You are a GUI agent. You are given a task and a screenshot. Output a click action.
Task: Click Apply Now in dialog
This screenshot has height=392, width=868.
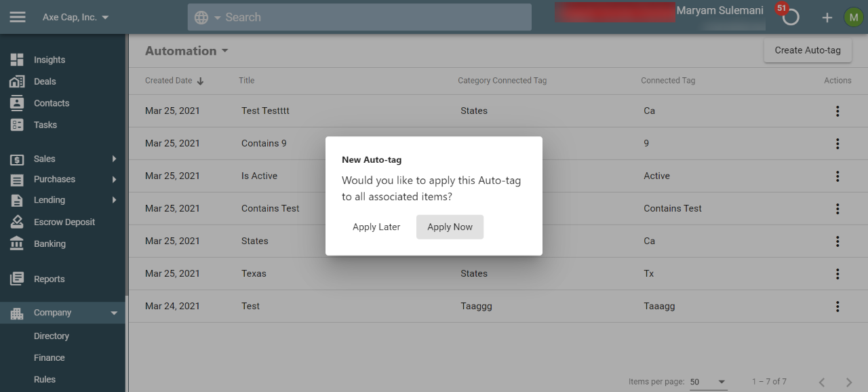click(x=450, y=227)
